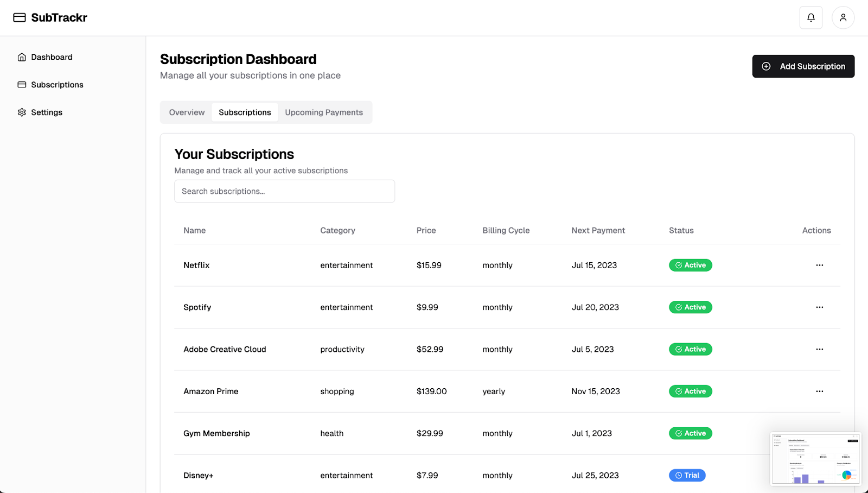868x493 pixels.
Task: Open actions menu for Adobe Creative Cloud
Action: coord(819,349)
